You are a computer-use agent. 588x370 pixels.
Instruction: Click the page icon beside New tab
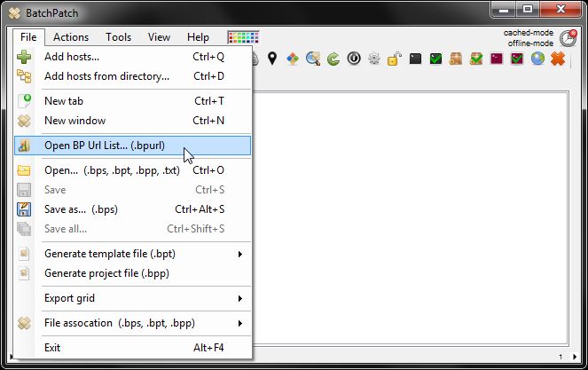click(24, 101)
